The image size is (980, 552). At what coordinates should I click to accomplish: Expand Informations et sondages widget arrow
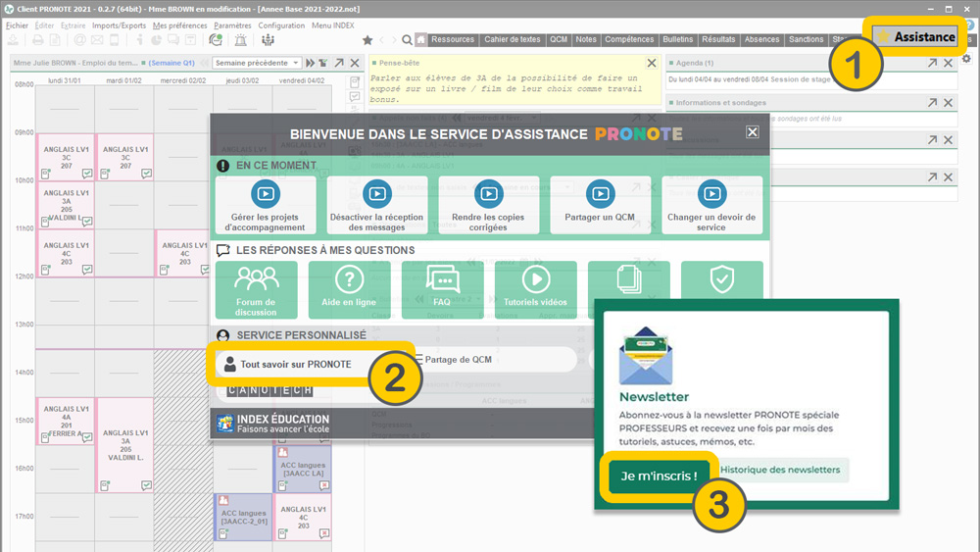coord(932,103)
